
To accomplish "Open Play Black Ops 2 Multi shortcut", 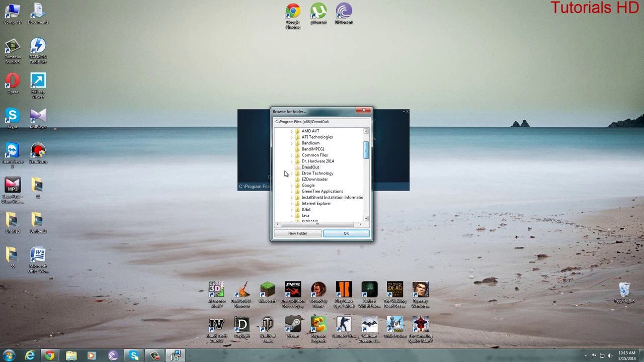I will (x=344, y=295).
